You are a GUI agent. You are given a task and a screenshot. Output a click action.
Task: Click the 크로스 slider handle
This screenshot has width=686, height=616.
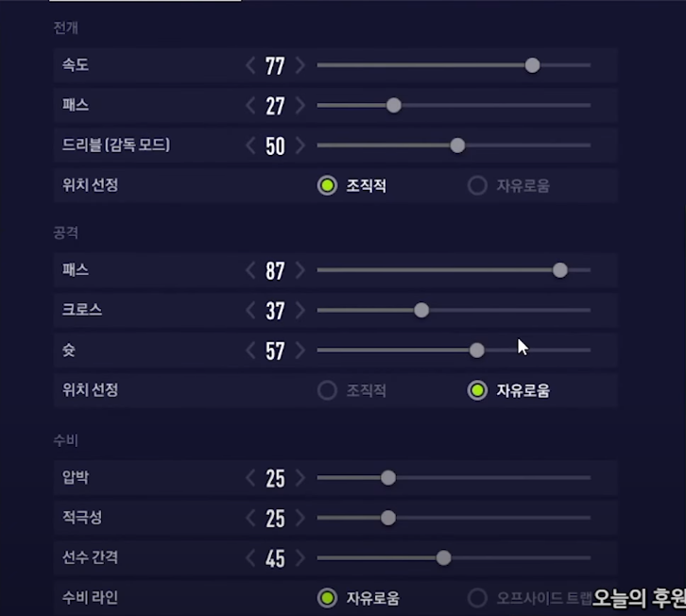pyautogui.click(x=421, y=310)
